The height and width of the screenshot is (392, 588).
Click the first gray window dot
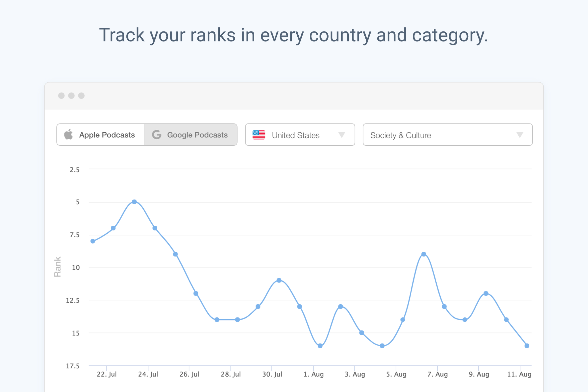pyautogui.click(x=61, y=96)
